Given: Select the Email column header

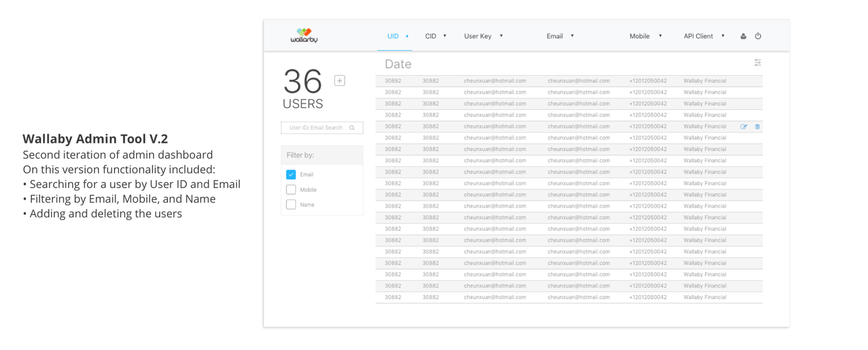Looking at the screenshot, I should (x=555, y=36).
